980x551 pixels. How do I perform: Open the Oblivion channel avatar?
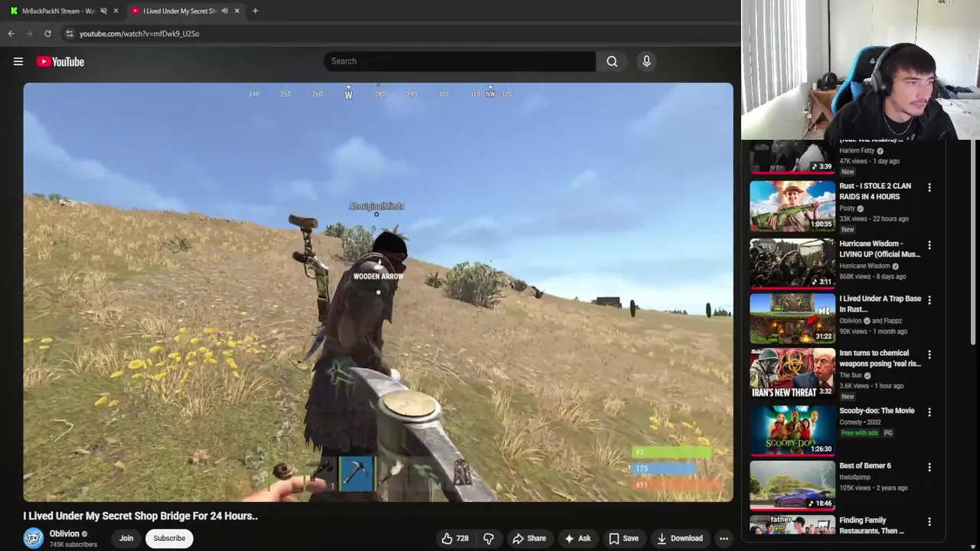point(33,538)
